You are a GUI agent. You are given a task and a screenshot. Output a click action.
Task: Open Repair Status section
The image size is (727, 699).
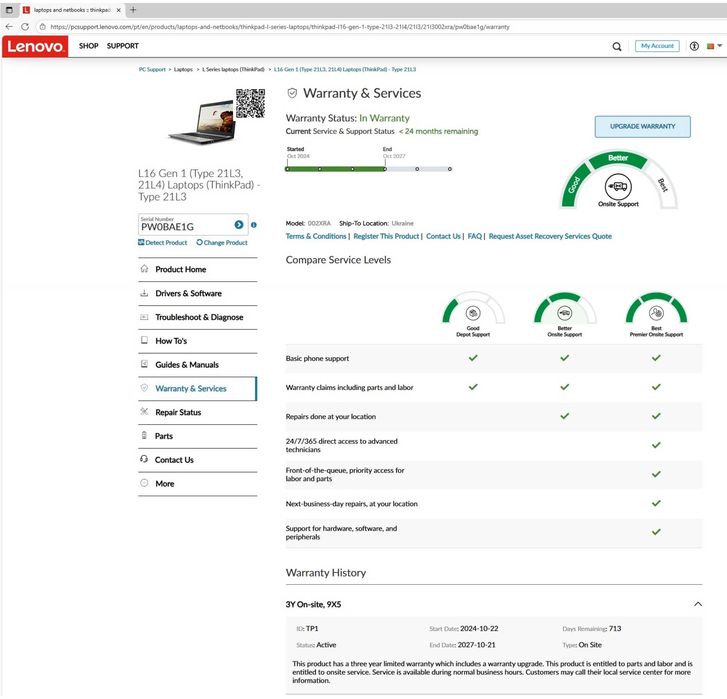pyautogui.click(x=198, y=412)
